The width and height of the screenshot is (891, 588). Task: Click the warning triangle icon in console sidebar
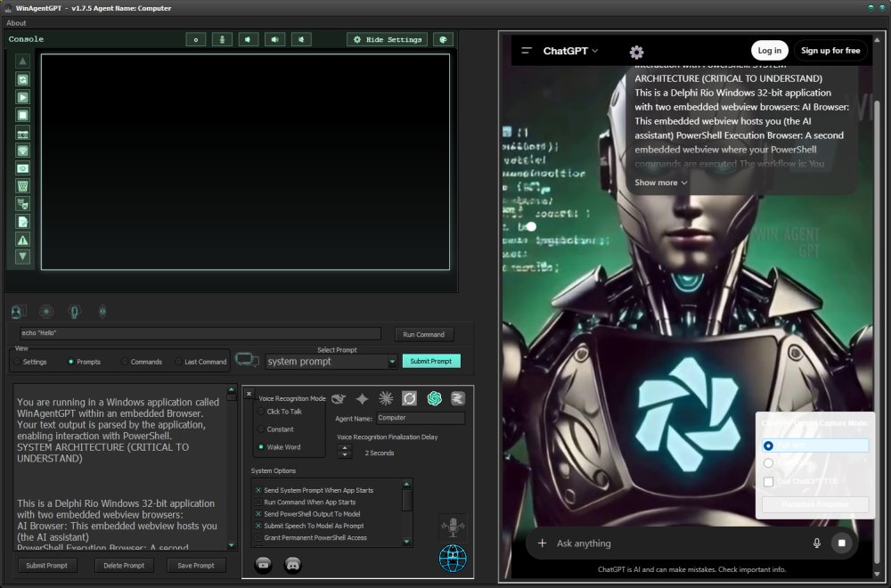pyautogui.click(x=23, y=240)
